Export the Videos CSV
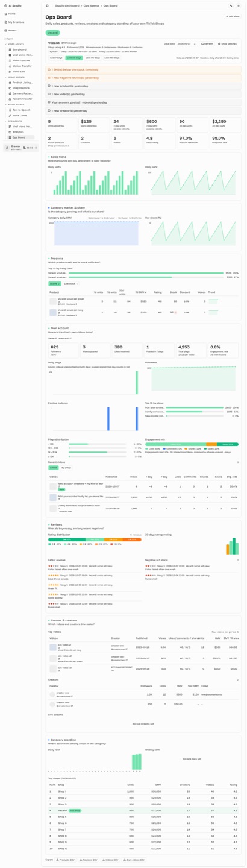 point(111,860)
